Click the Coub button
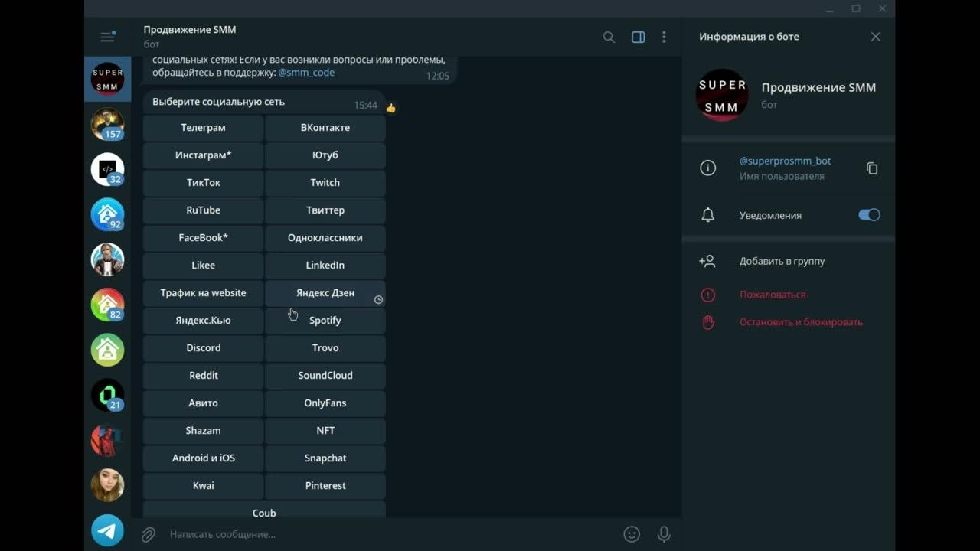The width and height of the screenshot is (980, 551). point(264,510)
